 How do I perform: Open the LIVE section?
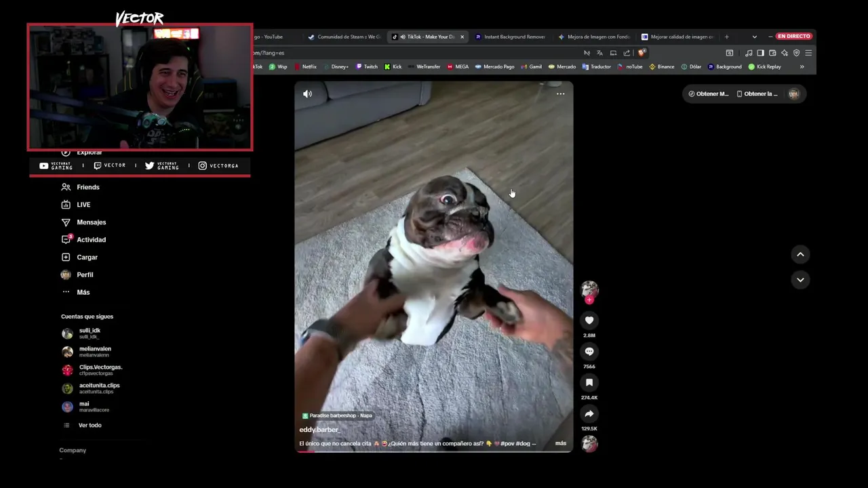click(x=75, y=205)
